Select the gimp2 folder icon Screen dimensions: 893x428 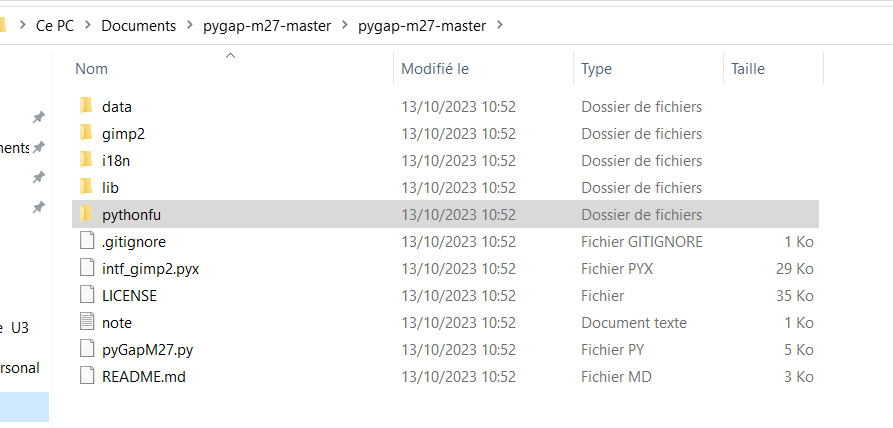pyautogui.click(x=86, y=133)
